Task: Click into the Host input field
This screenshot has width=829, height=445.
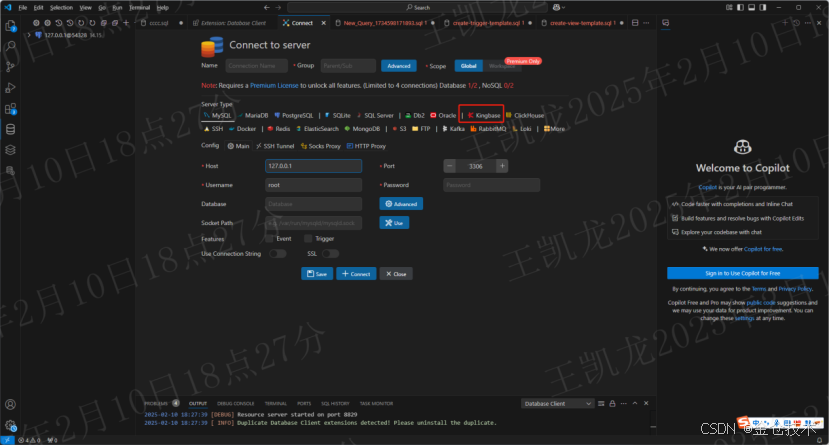Action: 313,166
